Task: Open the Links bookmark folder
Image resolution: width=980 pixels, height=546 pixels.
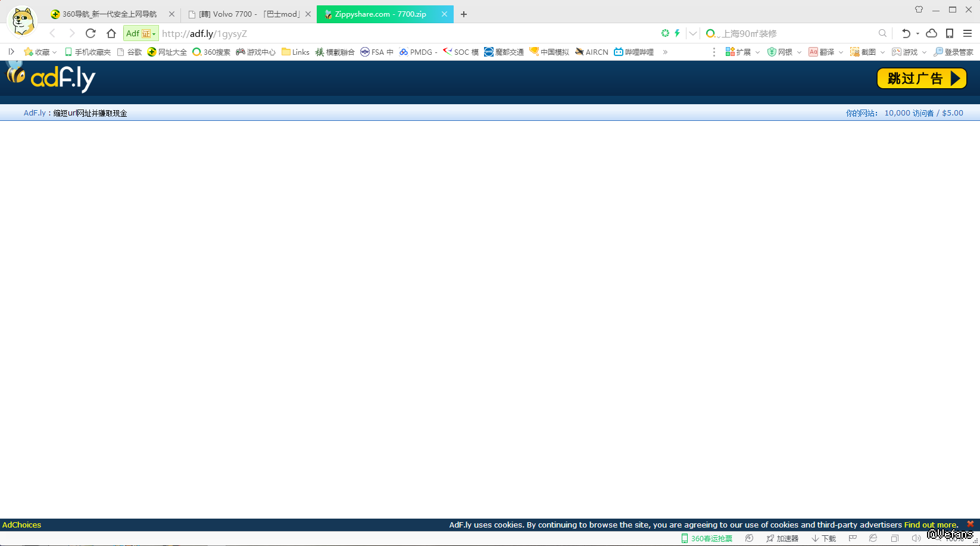Action: point(295,52)
